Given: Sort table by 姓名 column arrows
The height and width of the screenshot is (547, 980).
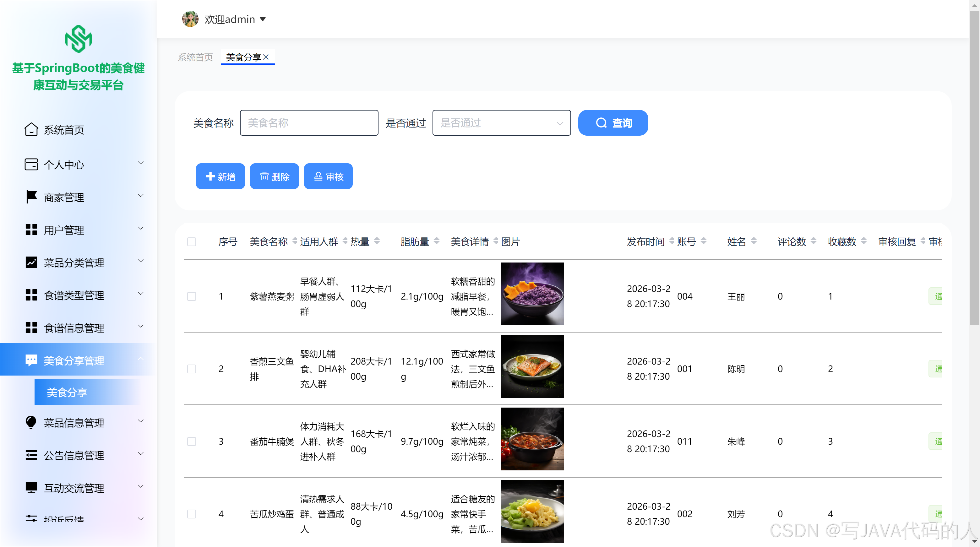Looking at the screenshot, I should click(x=754, y=241).
